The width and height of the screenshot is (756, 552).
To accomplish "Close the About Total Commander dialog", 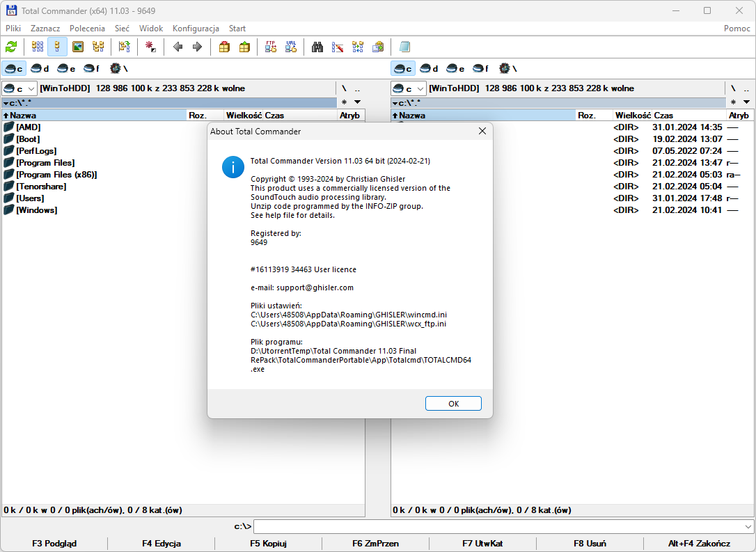I will (x=482, y=131).
